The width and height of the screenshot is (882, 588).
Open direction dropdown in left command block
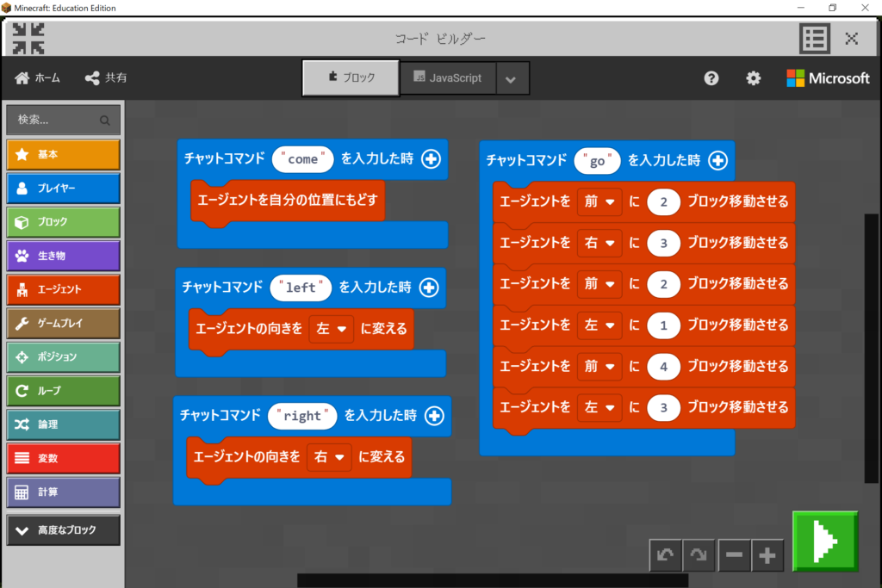tap(332, 329)
